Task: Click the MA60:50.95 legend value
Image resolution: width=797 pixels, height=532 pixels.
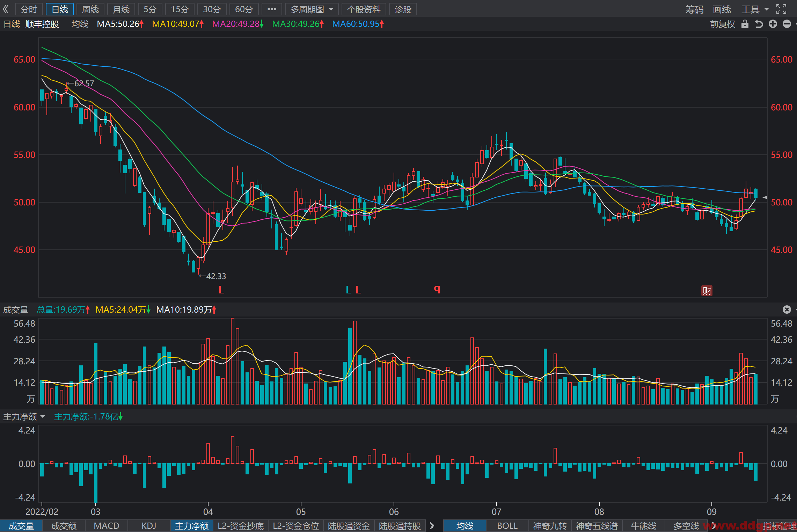Action: (358, 24)
